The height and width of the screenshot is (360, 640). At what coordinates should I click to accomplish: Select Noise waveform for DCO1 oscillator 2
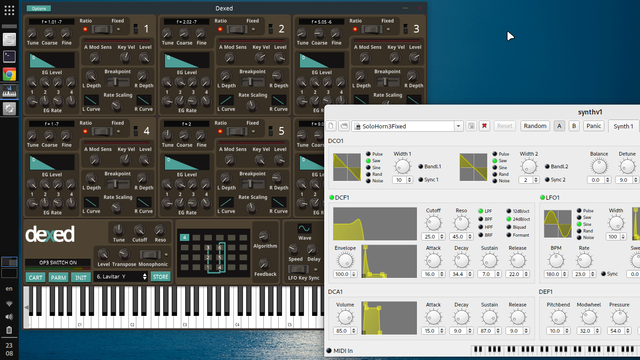[501, 181]
